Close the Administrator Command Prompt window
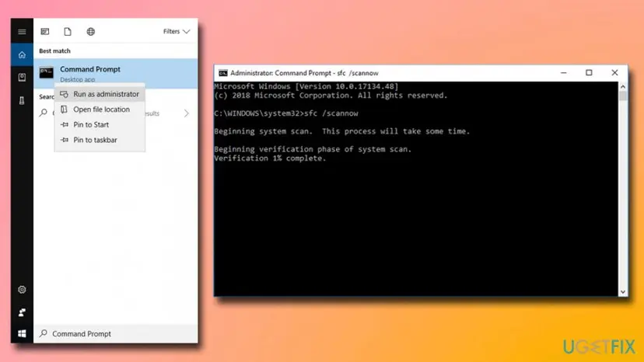Screen dimensions: 644x362 (614, 73)
